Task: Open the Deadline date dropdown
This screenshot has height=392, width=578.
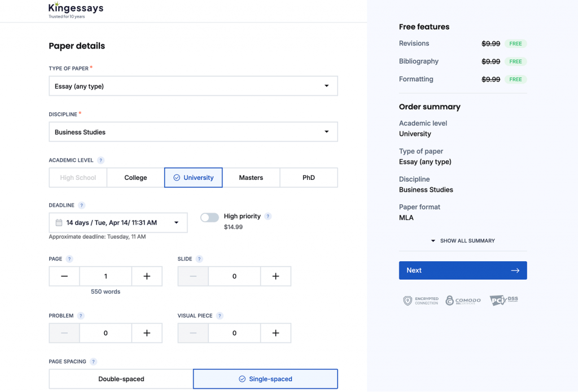Action: click(118, 223)
